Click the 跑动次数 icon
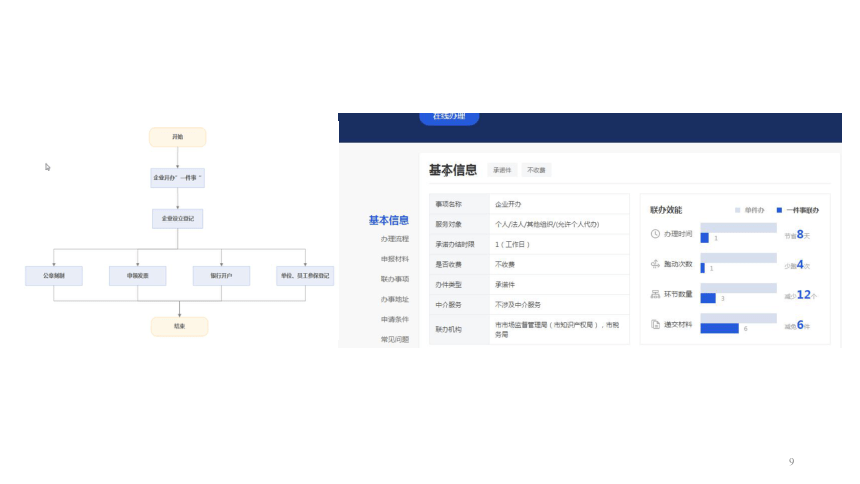Image resolution: width=860 pixels, height=484 pixels. (x=655, y=264)
